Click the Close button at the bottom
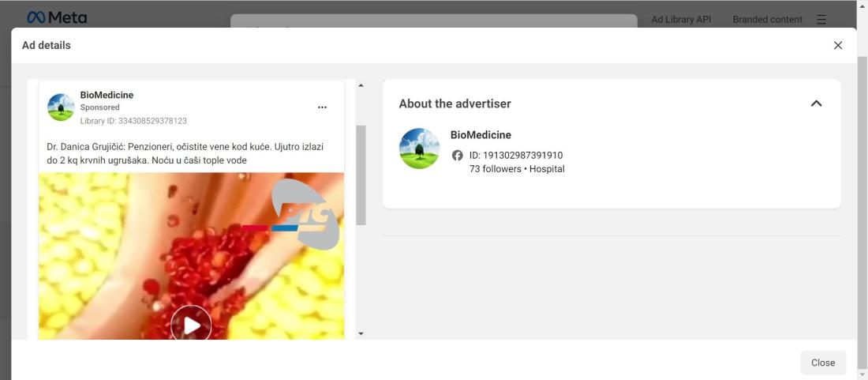This screenshot has height=380, width=868. 822,363
